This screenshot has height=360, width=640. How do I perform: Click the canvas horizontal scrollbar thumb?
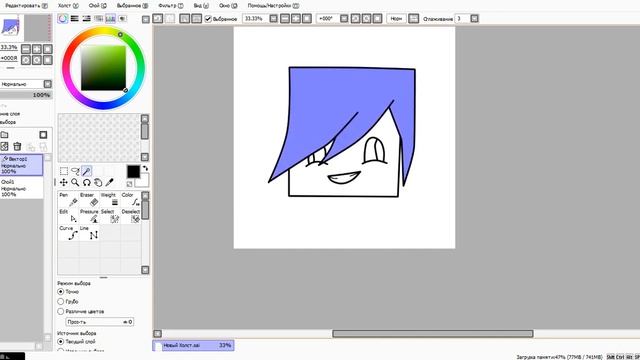(433, 333)
